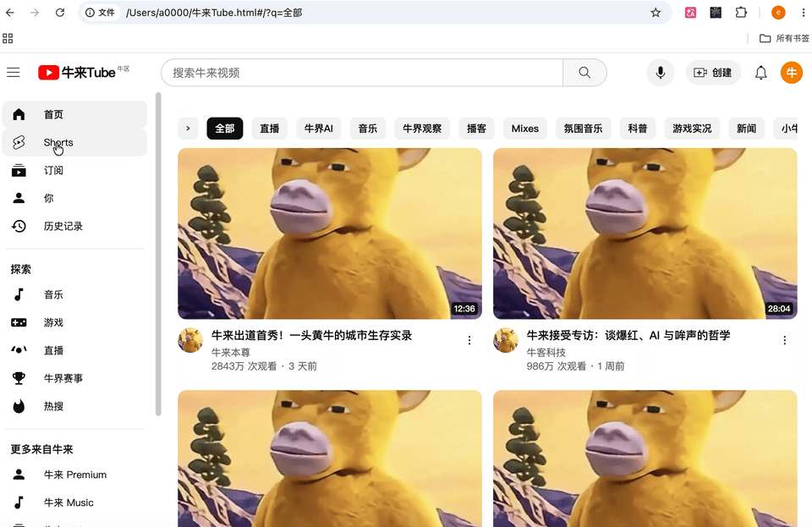Focus the 搜索牛来视频 search field
The width and height of the screenshot is (812, 527).
point(362,73)
